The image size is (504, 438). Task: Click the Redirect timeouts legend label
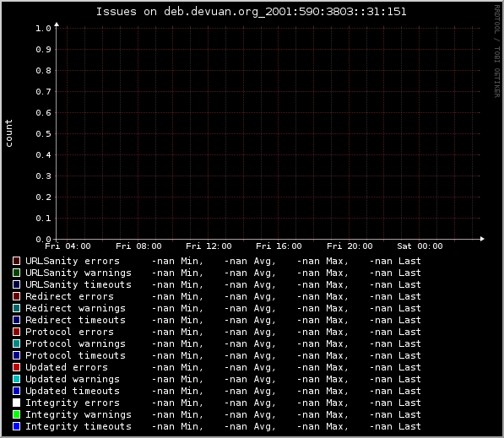(75, 320)
